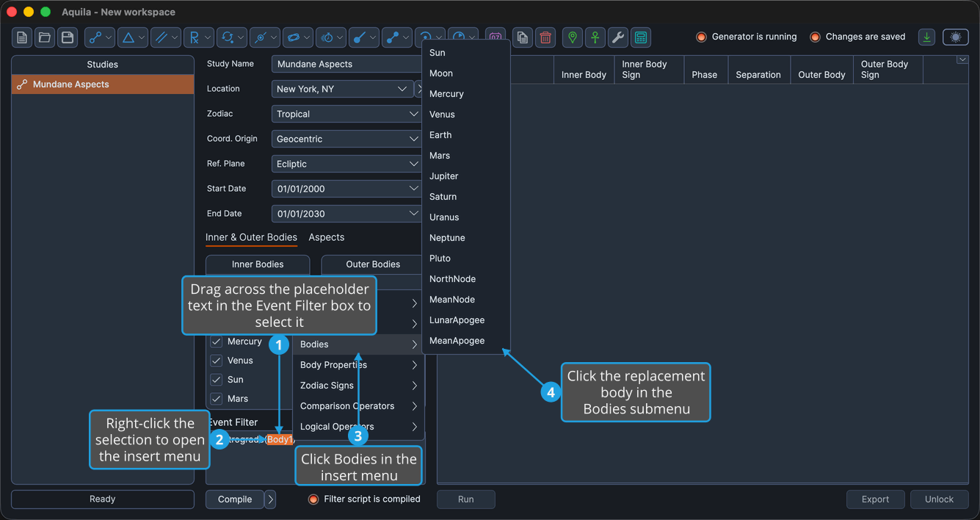
Task: Click the green download arrow icon
Action: point(927,37)
